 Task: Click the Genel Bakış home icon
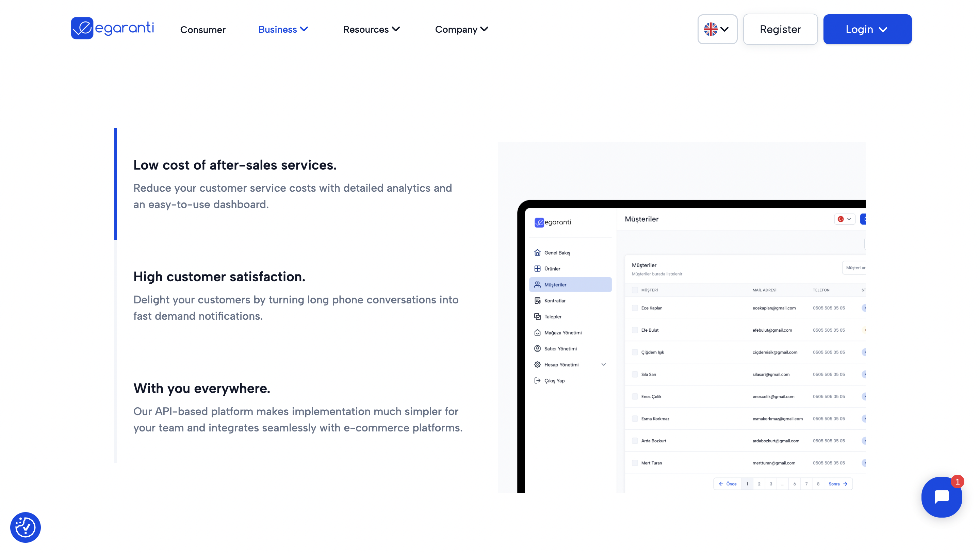click(x=537, y=253)
